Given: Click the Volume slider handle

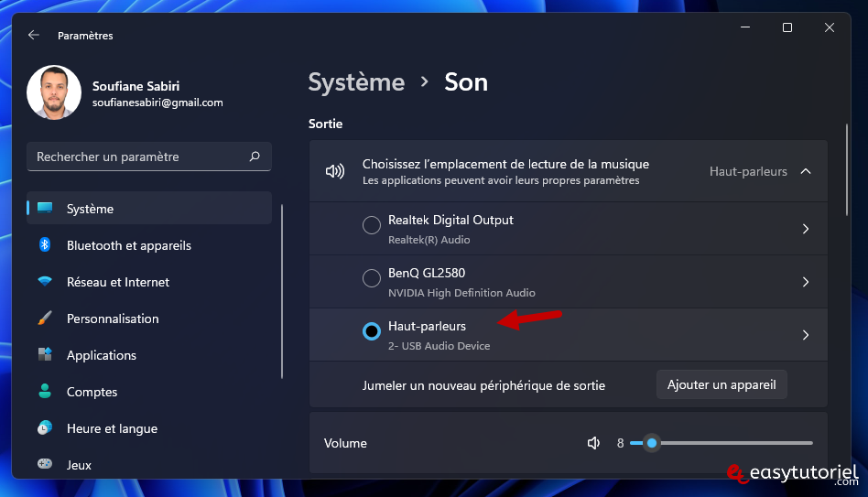Looking at the screenshot, I should [x=652, y=443].
